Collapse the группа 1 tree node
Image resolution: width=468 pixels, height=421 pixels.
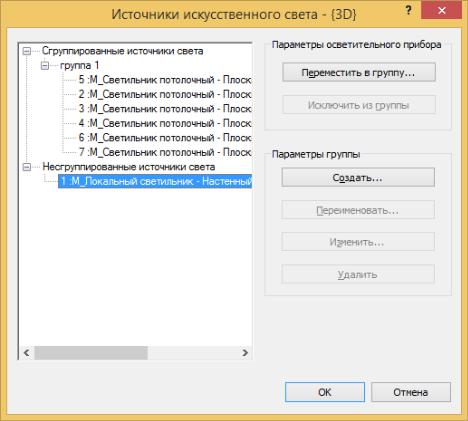[x=45, y=66]
